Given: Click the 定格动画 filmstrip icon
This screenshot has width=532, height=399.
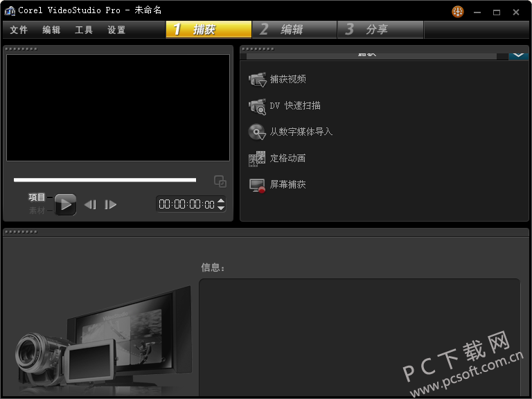Looking at the screenshot, I should pos(257,159).
